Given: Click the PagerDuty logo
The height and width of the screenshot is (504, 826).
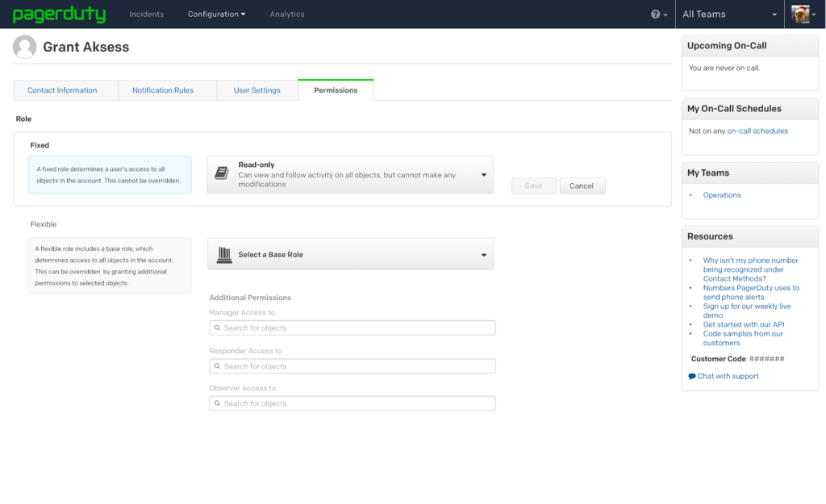Looking at the screenshot, I should point(59,15).
